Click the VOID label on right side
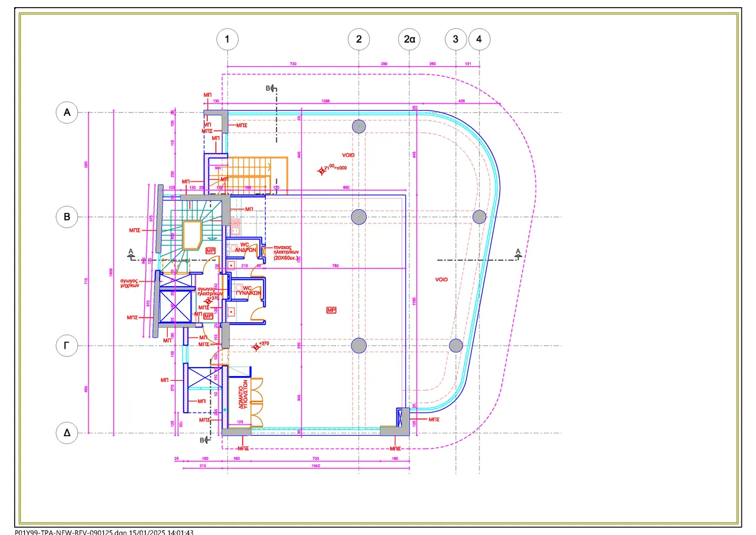The height and width of the screenshot is (535, 756). (441, 279)
